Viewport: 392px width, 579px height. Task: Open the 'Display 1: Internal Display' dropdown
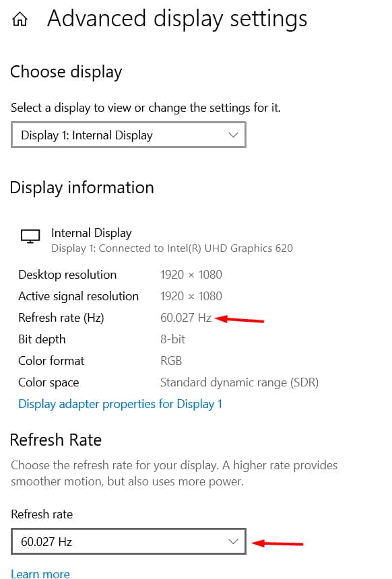click(128, 135)
